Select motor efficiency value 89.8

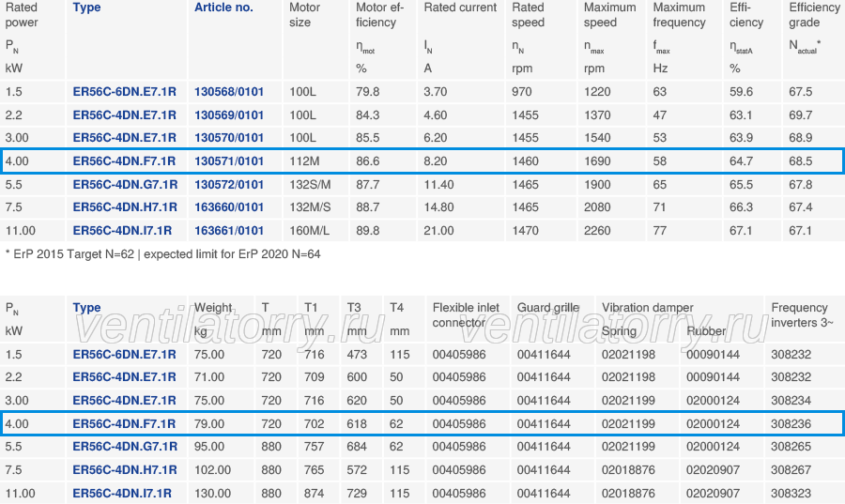pos(367,231)
